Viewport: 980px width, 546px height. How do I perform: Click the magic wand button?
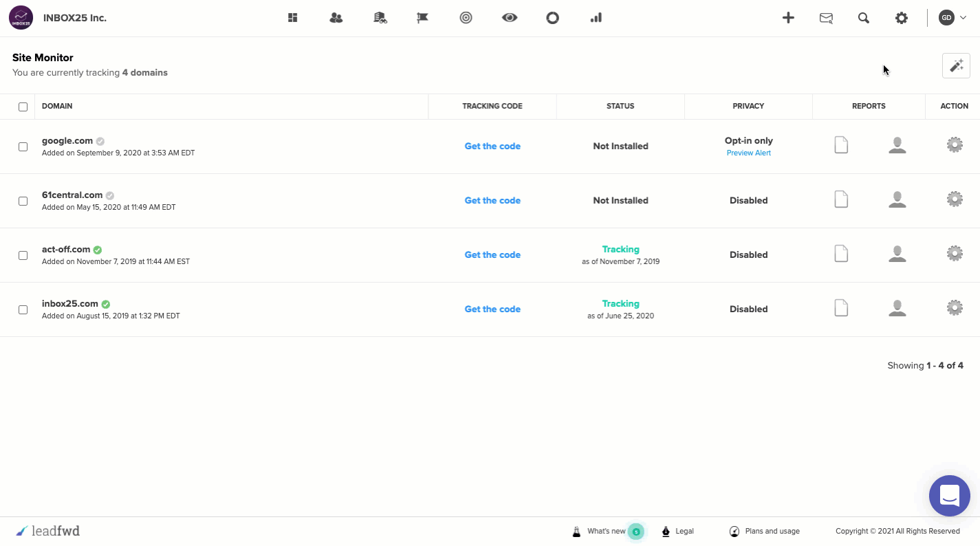[956, 66]
